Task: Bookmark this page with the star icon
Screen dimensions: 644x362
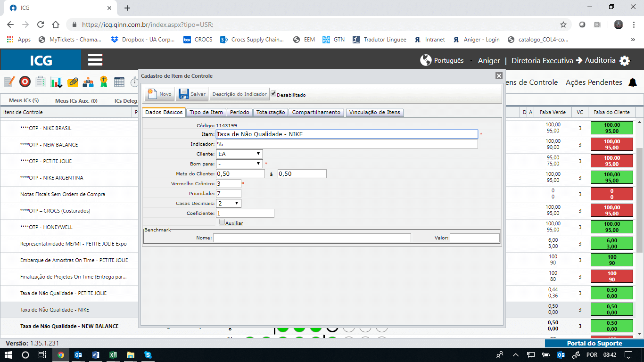Action: [563, 25]
